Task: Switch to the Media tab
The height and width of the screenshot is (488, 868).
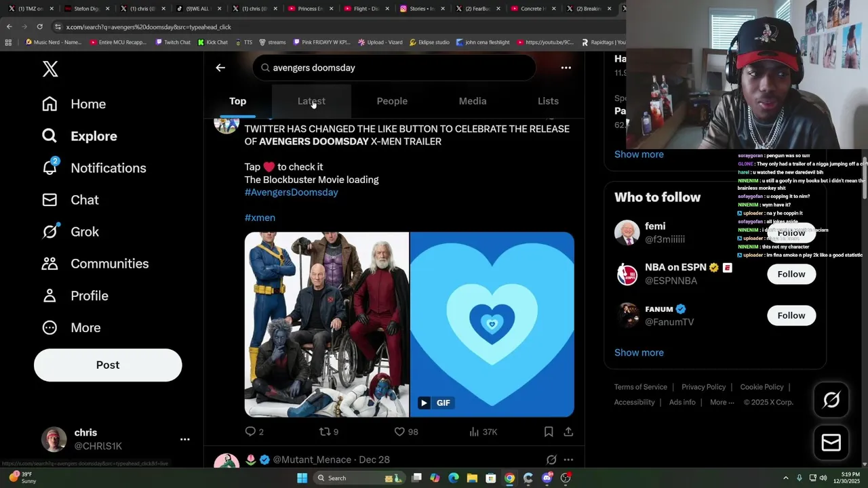Action: click(473, 101)
